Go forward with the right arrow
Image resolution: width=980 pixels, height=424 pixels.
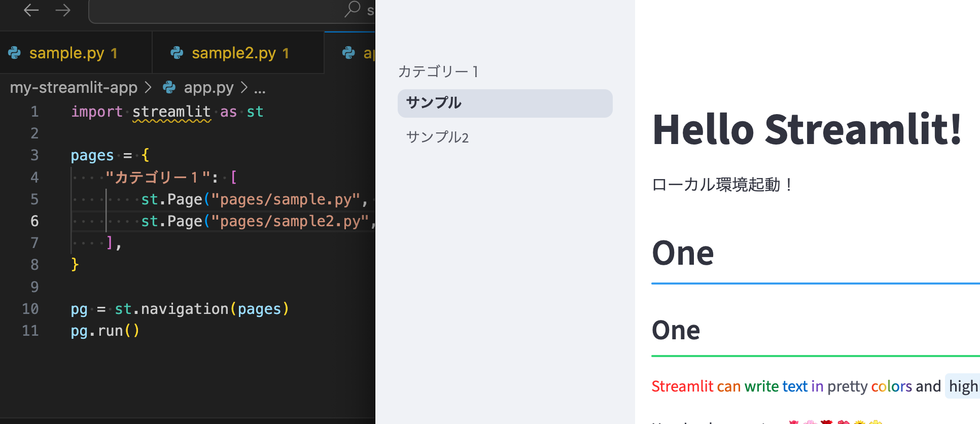point(63,10)
